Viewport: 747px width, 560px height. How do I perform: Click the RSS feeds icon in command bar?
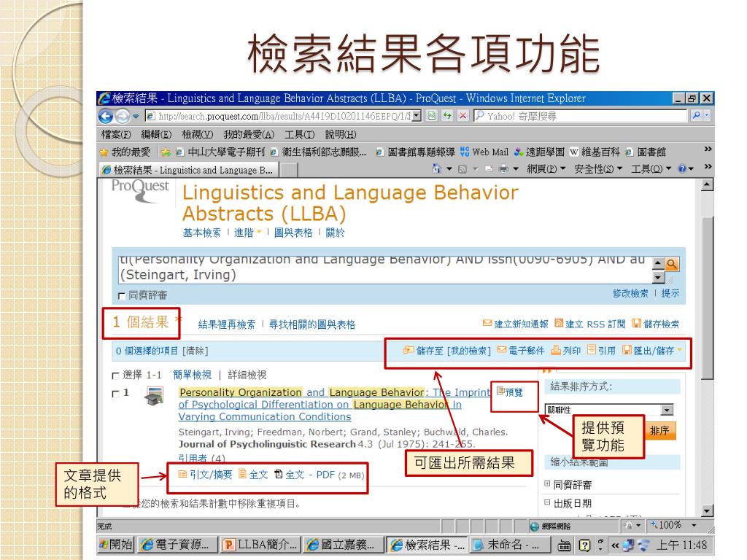(462, 169)
